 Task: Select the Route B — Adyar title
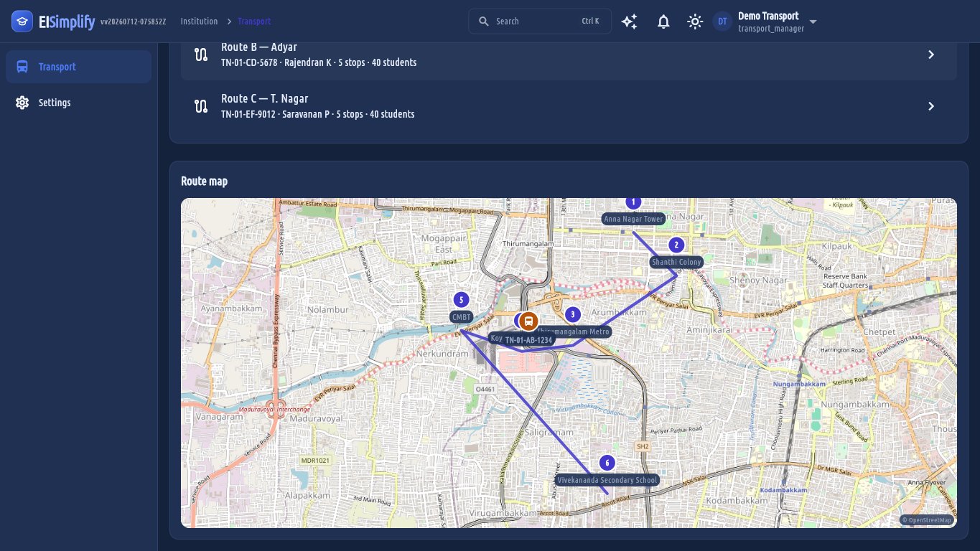[259, 47]
